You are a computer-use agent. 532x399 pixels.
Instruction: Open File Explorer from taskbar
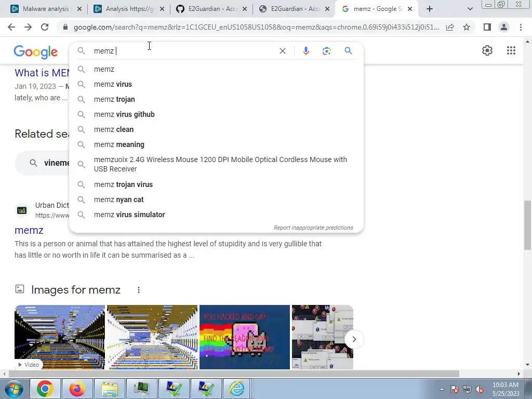pyautogui.click(x=109, y=389)
